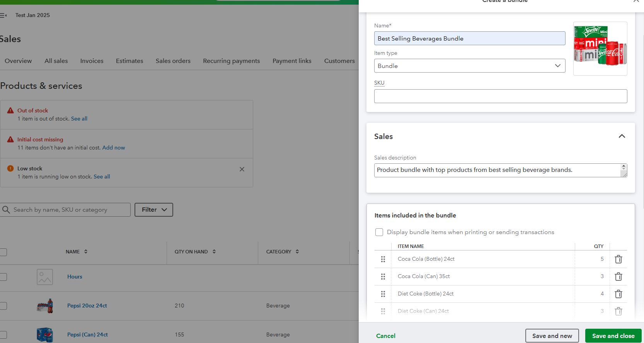
Task: Open the Invoices tab
Action: point(92,61)
